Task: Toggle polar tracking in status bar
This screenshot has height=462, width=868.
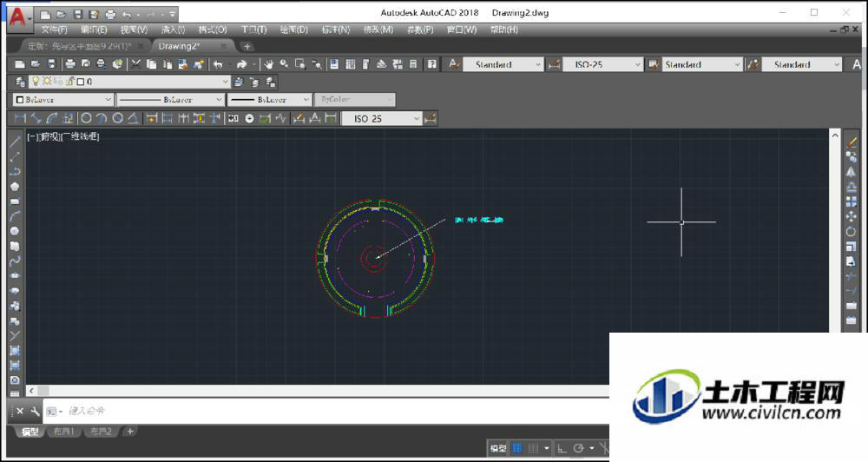Action: pyautogui.click(x=578, y=447)
